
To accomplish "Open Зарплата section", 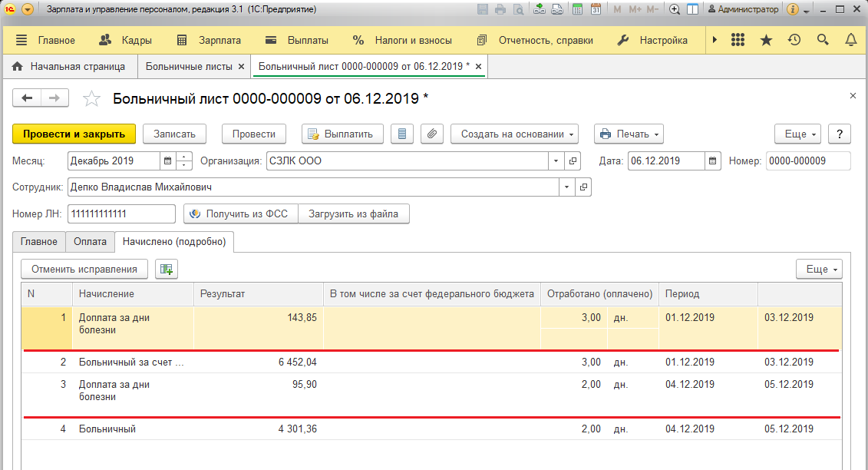I will pyautogui.click(x=219, y=40).
